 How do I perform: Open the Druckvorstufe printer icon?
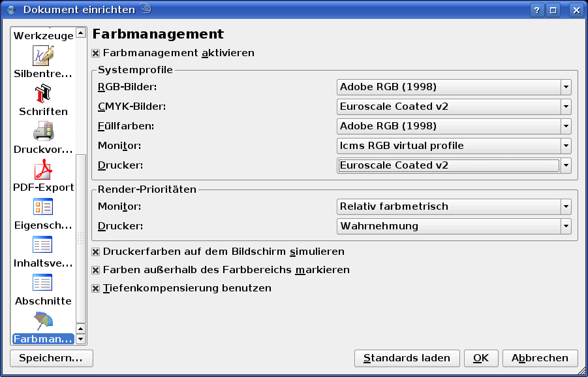pyautogui.click(x=43, y=132)
